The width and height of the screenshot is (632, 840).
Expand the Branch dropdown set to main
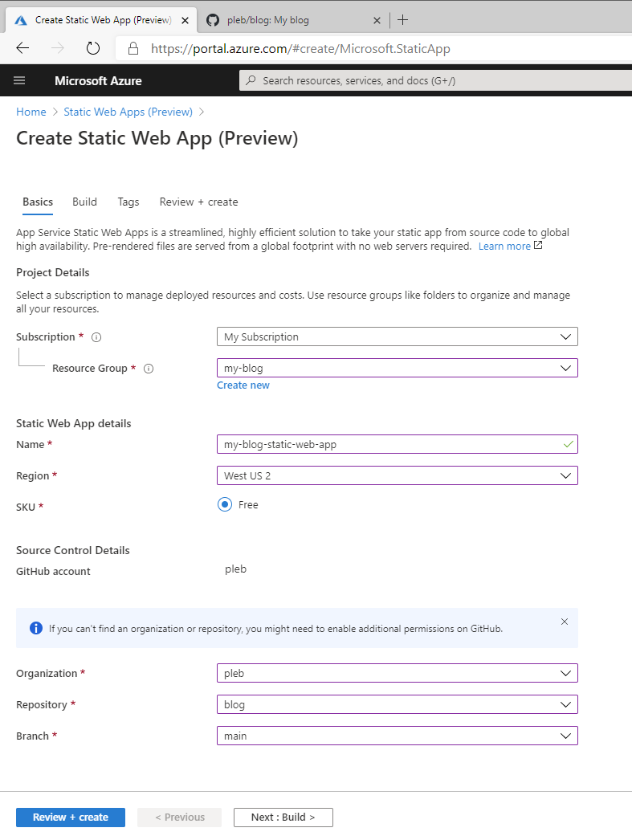[x=398, y=736]
